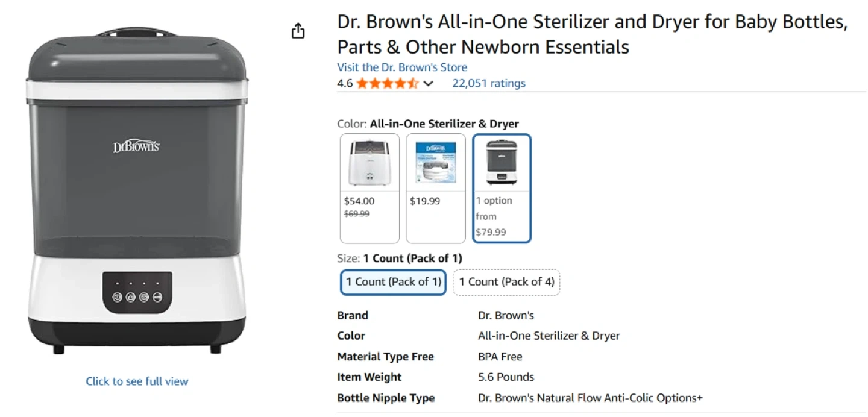Click the crossed-out $69.99 list price

357,213
